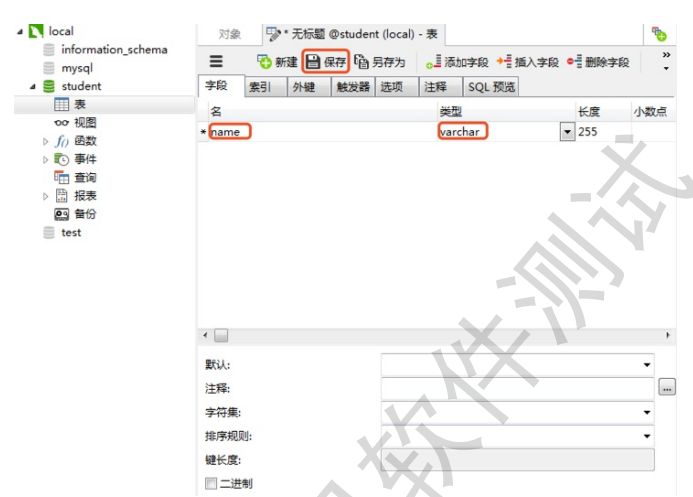
Task: Select the mysql database icon
Action: click(49, 68)
